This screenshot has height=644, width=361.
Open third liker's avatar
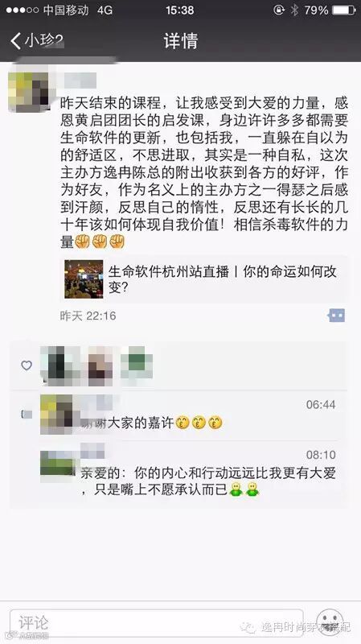(x=137, y=363)
